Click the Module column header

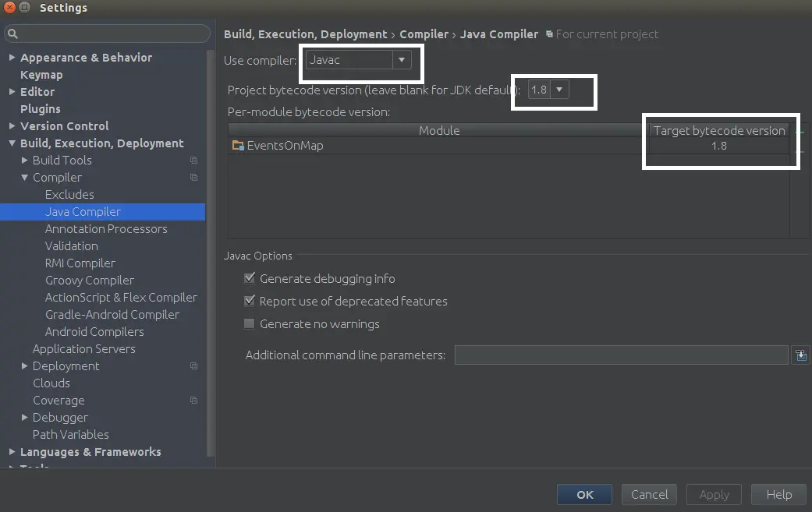point(439,130)
